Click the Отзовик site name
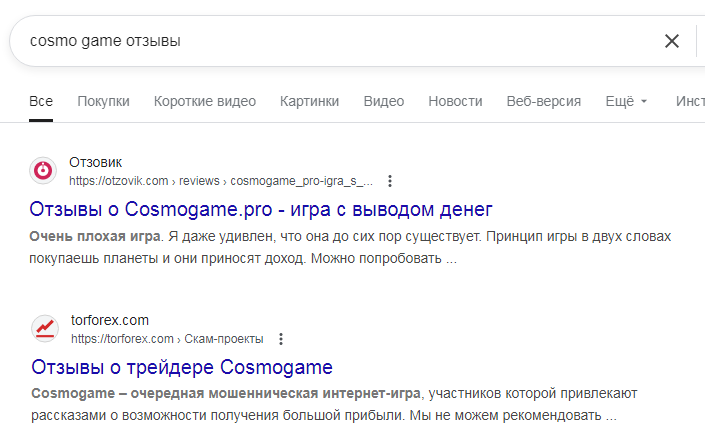 pos(95,162)
